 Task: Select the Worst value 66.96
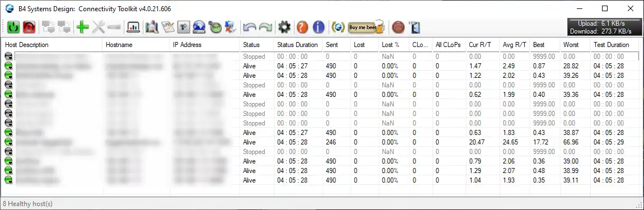[571, 142]
